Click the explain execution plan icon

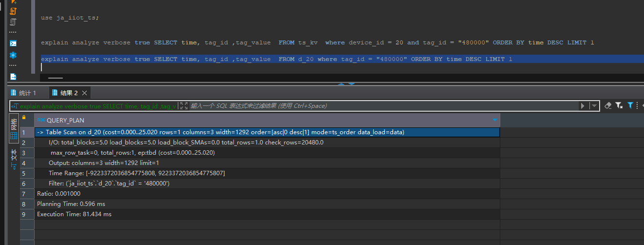click(13, 22)
